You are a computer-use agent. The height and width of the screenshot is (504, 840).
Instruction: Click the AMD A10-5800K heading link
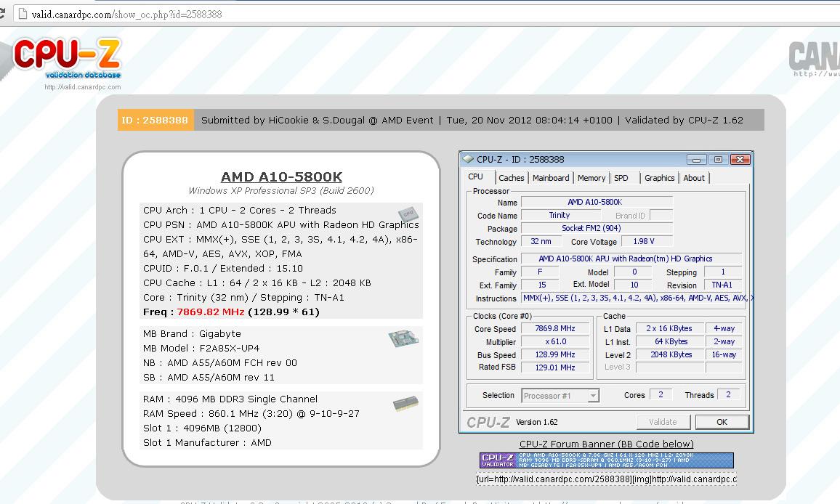click(x=281, y=177)
